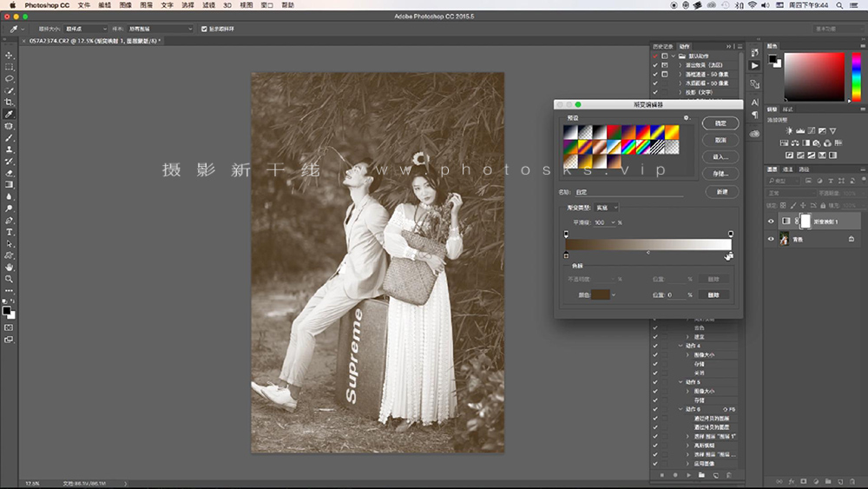The image size is (868, 489).
Task: Toggle Quick Mask mode icon
Action: click(x=9, y=327)
